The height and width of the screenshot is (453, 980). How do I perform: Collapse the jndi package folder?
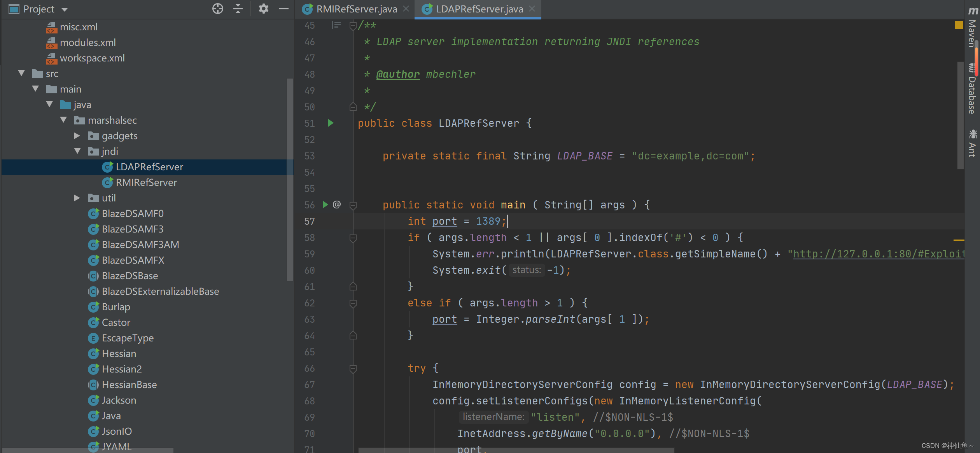(x=77, y=151)
